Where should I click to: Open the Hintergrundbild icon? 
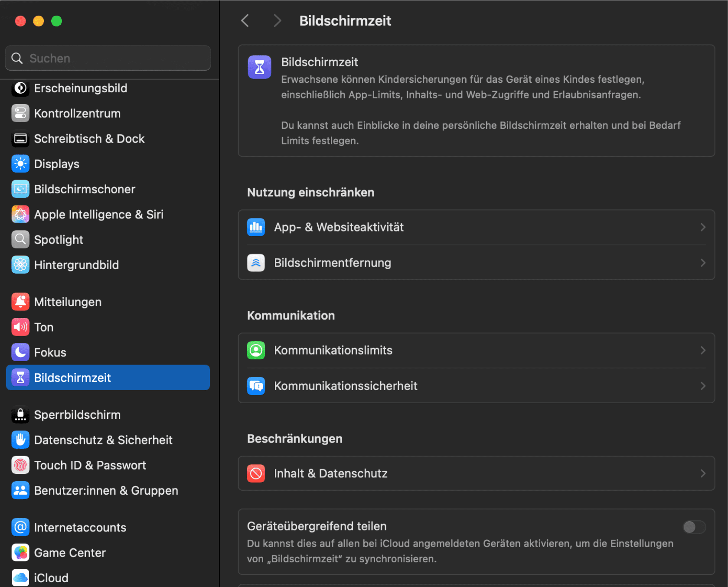coord(20,265)
